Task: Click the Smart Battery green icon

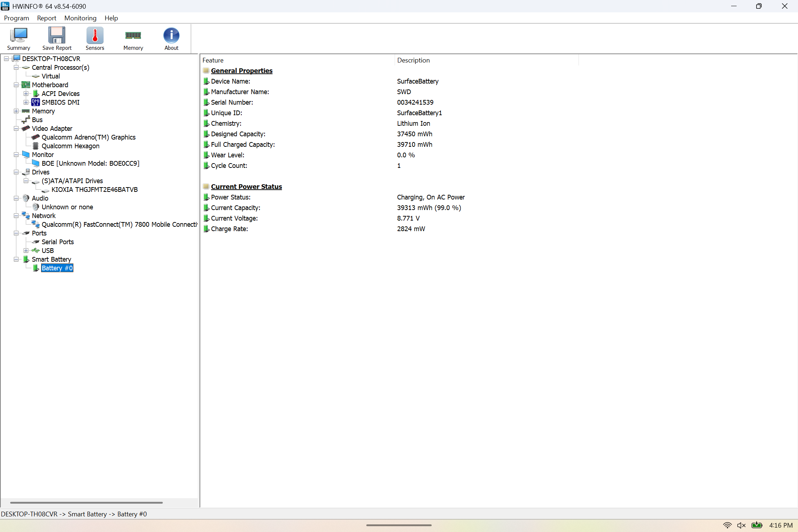Action: [x=26, y=259]
